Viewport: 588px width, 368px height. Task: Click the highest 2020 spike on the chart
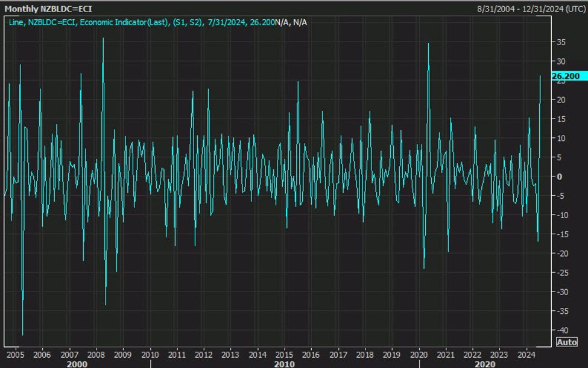429,43
